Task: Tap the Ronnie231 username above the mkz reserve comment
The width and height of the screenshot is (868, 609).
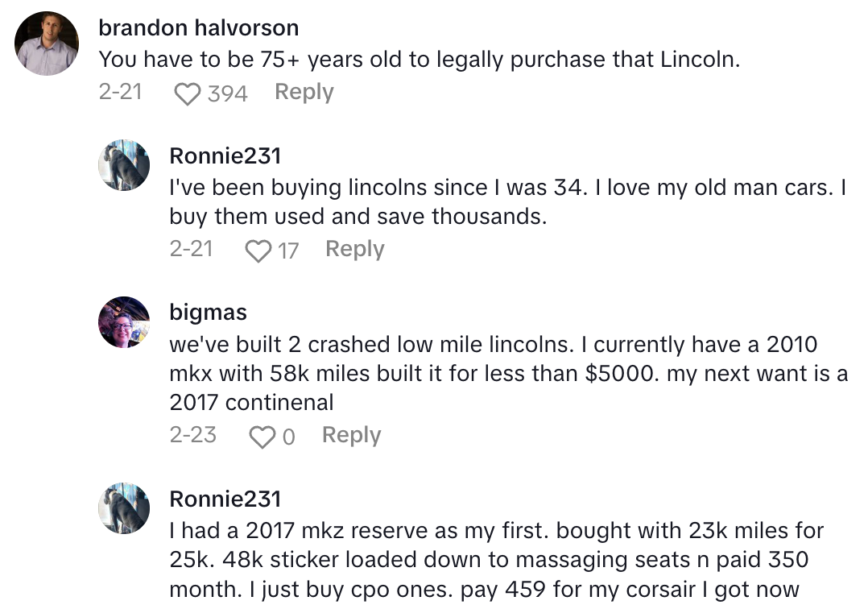Action: pos(225,499)
